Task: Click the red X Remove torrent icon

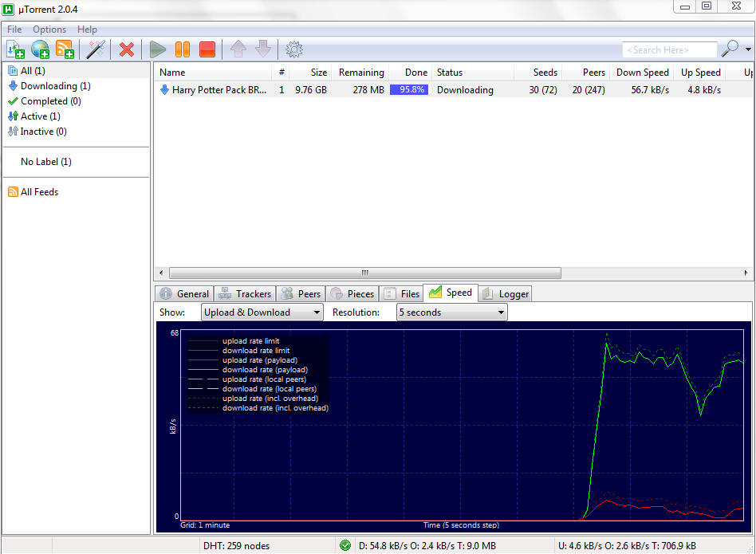Action: 127,49
